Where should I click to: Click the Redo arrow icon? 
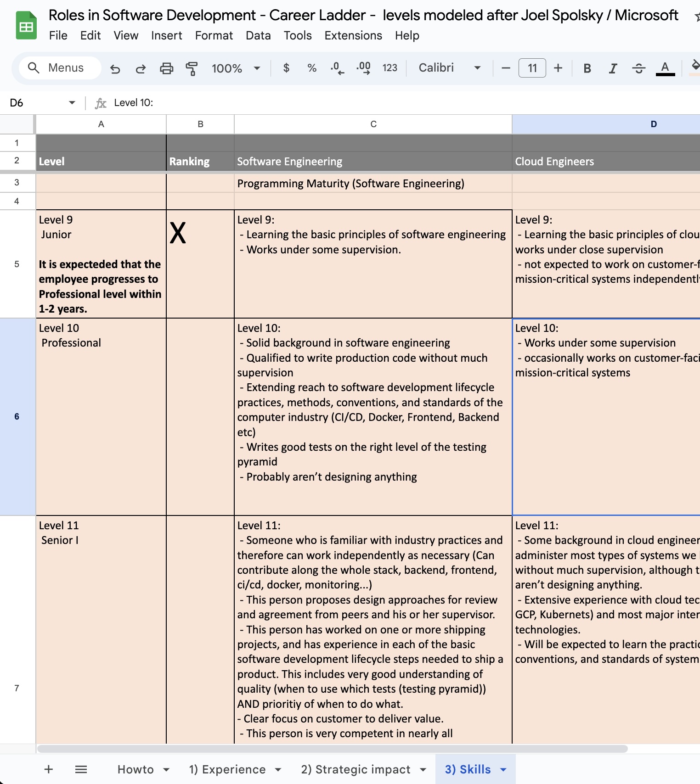[x=141, y=68]
